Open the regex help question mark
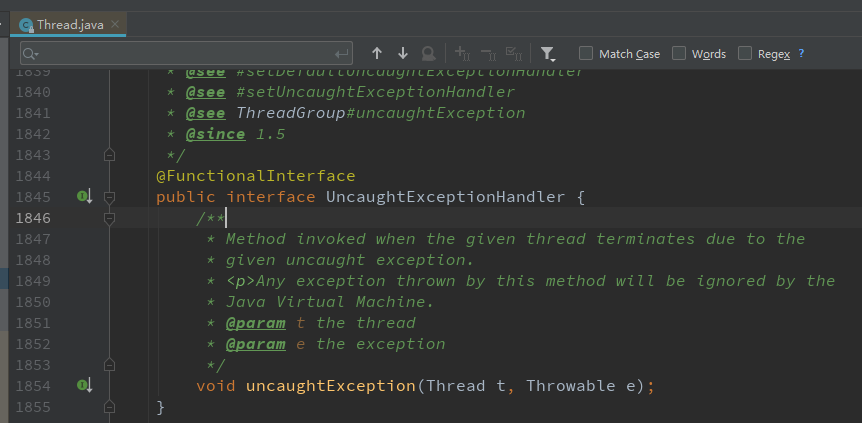Image resolution: width=862 pixels, height=423 pixels. [801, 53]
